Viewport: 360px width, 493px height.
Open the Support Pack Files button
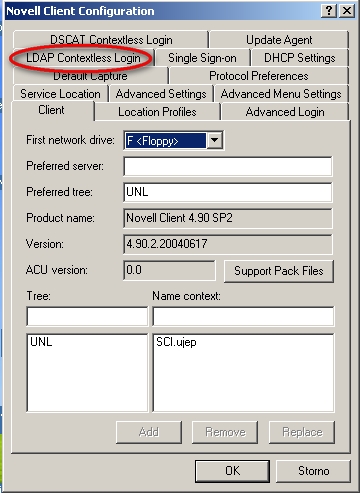click(x=279, y=271)
